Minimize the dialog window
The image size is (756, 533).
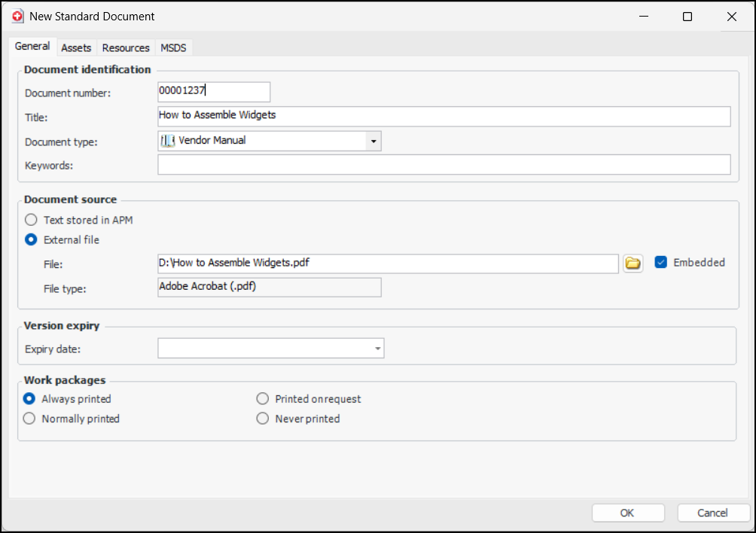tap(642, 17)
